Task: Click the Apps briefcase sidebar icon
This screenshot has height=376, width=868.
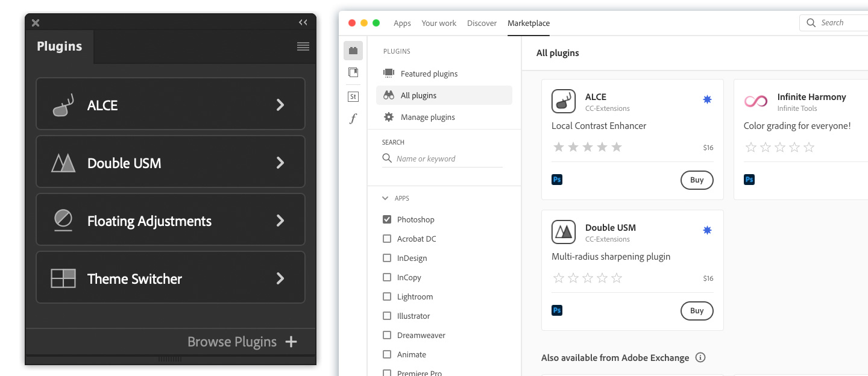Action: click(353, 51)
